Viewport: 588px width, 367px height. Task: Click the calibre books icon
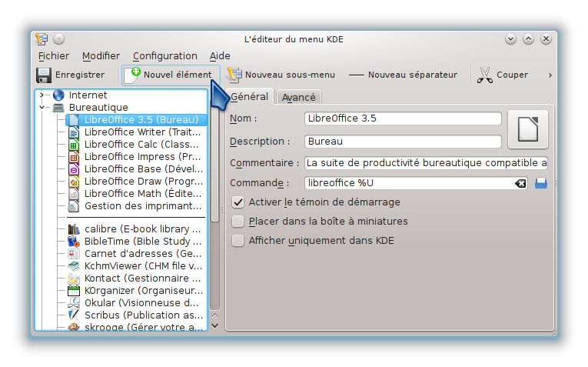pyautogui.click(x=74, y=229)
